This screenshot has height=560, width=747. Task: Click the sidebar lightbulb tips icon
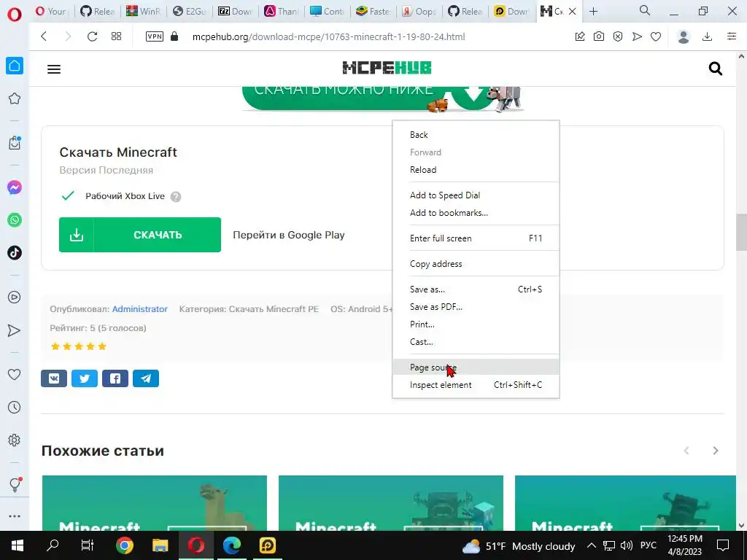(x=15, y=485)
